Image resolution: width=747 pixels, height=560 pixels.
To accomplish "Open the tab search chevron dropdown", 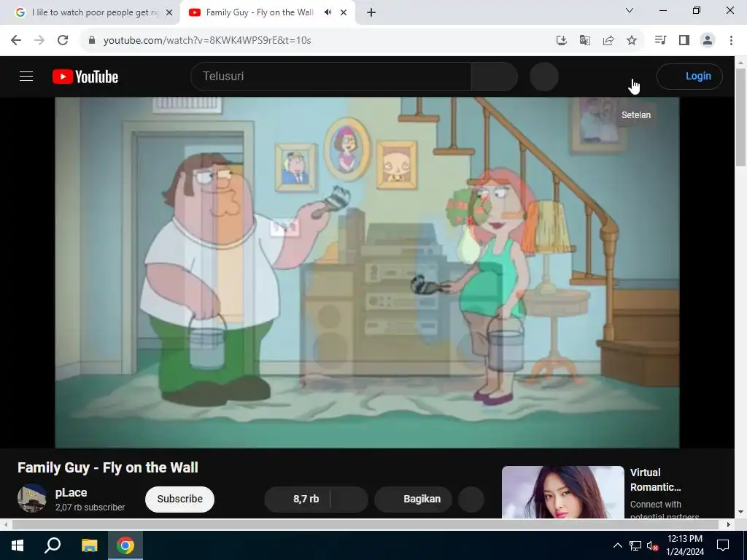I will pos(630,10).
